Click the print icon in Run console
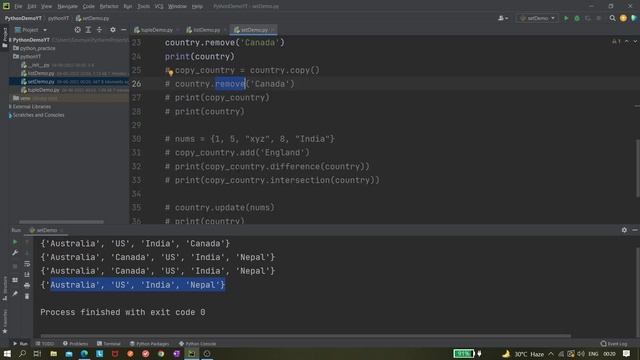The width and height of the screenshot is (640, 360). coord(27,285)
